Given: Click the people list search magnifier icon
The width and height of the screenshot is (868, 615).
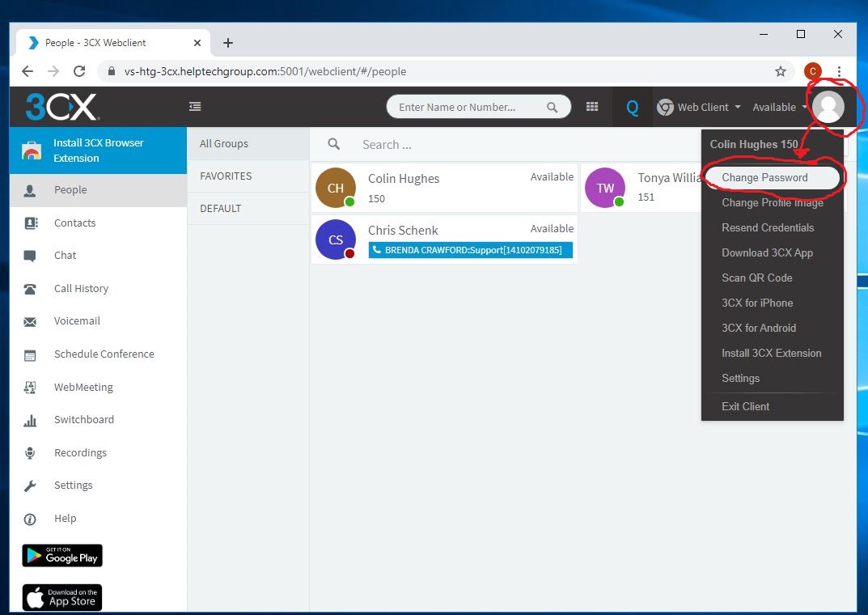Looking at the screenshot, I should pos(334,144).
